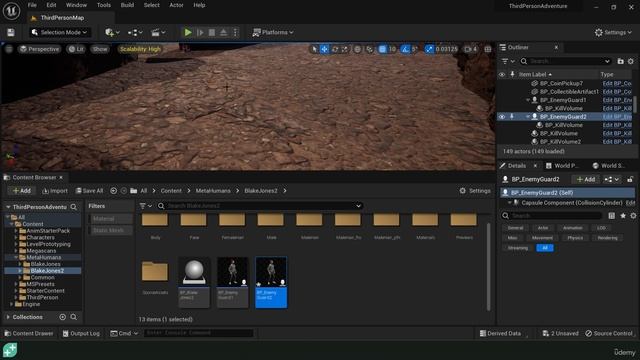
Task: Open the World Settings tab
Action: [609, 166]
